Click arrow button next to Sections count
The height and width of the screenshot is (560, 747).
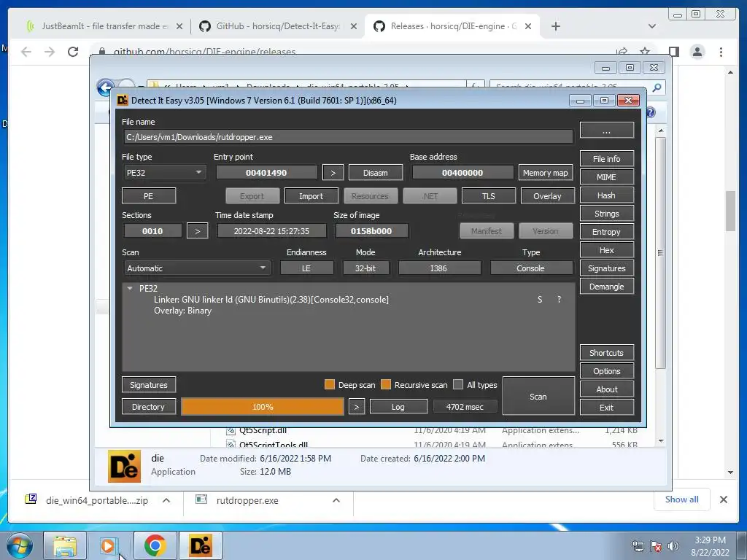click(198, 231)
